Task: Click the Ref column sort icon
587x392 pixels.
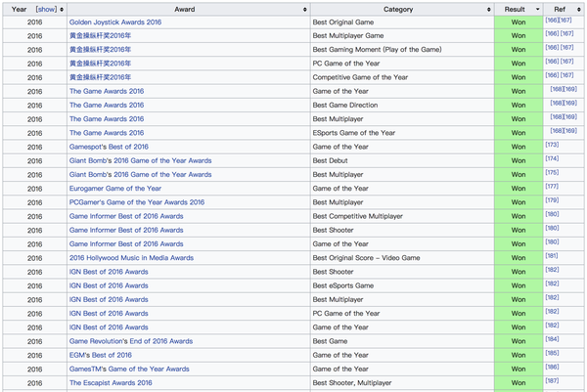Action: click(x=579, y=10)
